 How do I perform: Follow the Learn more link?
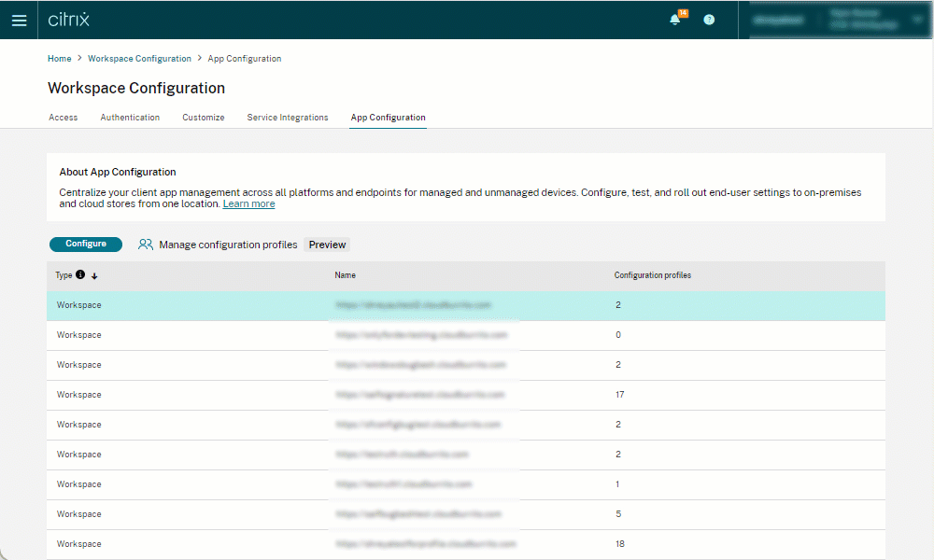248,203
